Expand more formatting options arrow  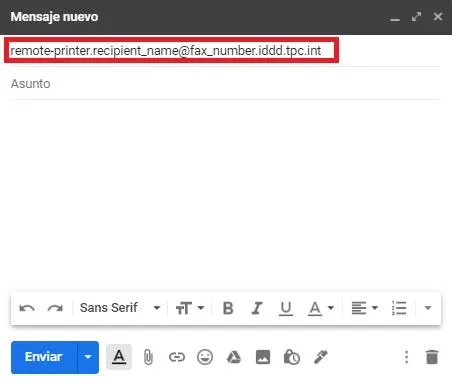428,308
